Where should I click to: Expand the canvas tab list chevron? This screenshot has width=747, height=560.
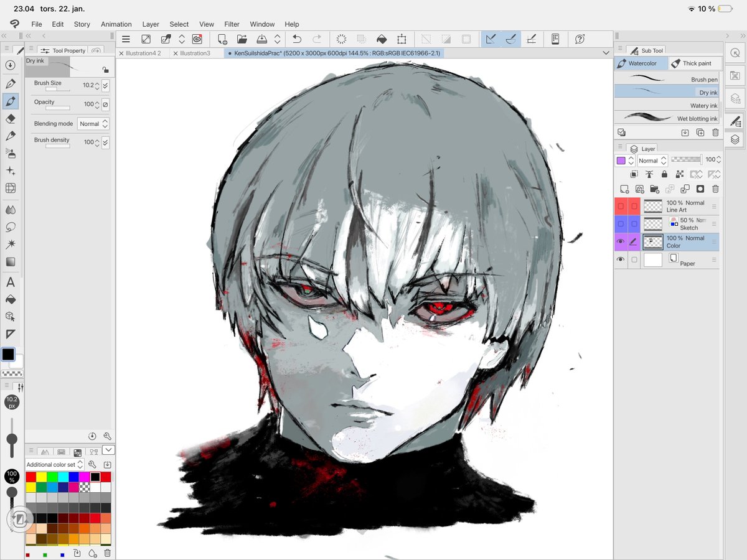click(x=606, y=54)
